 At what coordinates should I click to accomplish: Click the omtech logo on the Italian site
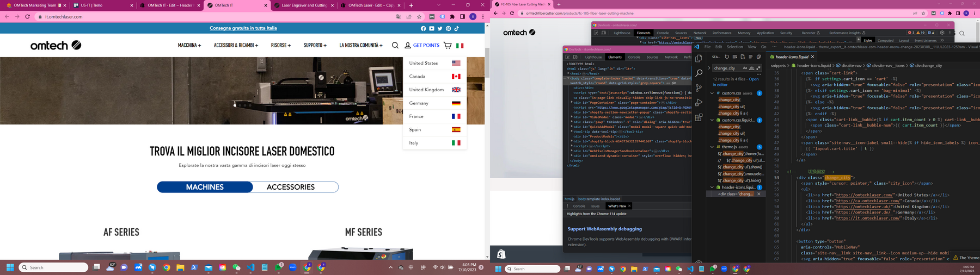(x=56, y=46)
